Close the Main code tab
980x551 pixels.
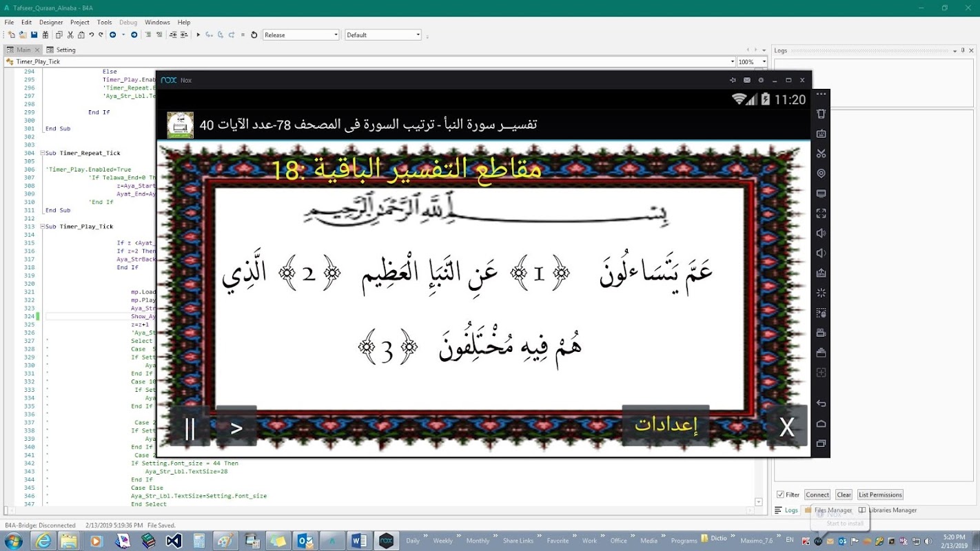(37, 50)
